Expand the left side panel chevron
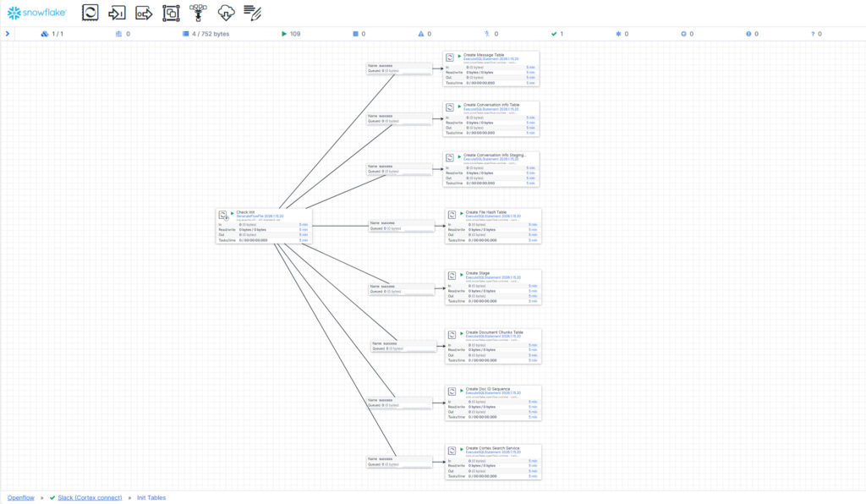Image resolution: width=866 pixels, height=504 pixels. pyautogui.click(x=7, y=34)
